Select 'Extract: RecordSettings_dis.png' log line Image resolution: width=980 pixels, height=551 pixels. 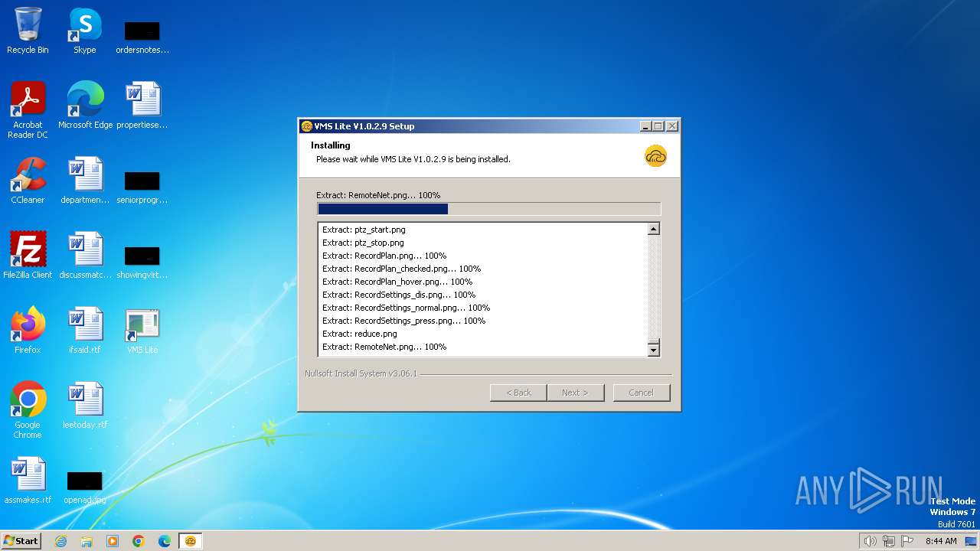pos(399,295)
